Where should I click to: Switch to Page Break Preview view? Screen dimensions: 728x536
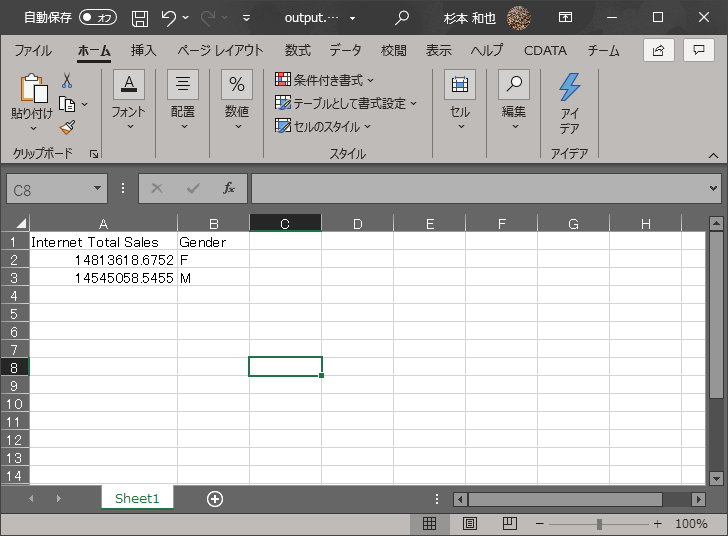pyautogui.click(x=509, y=523)
